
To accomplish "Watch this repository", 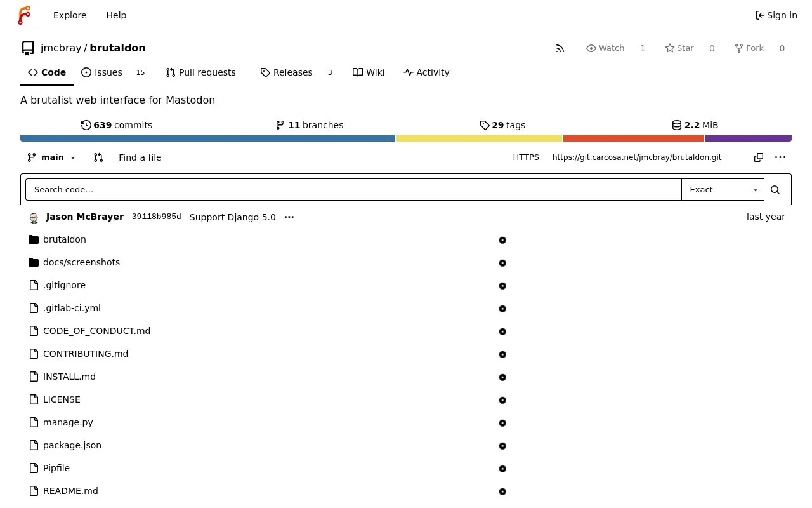I will pos(606,48).
